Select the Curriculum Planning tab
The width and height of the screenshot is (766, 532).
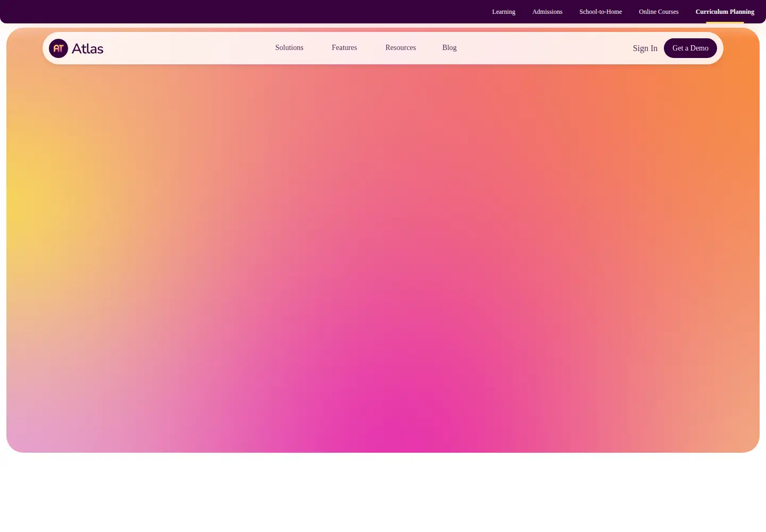coord(725,12)
